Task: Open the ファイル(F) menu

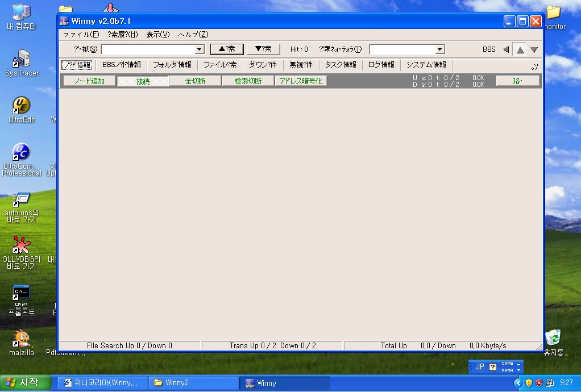Action: click(x=81, y=35)
